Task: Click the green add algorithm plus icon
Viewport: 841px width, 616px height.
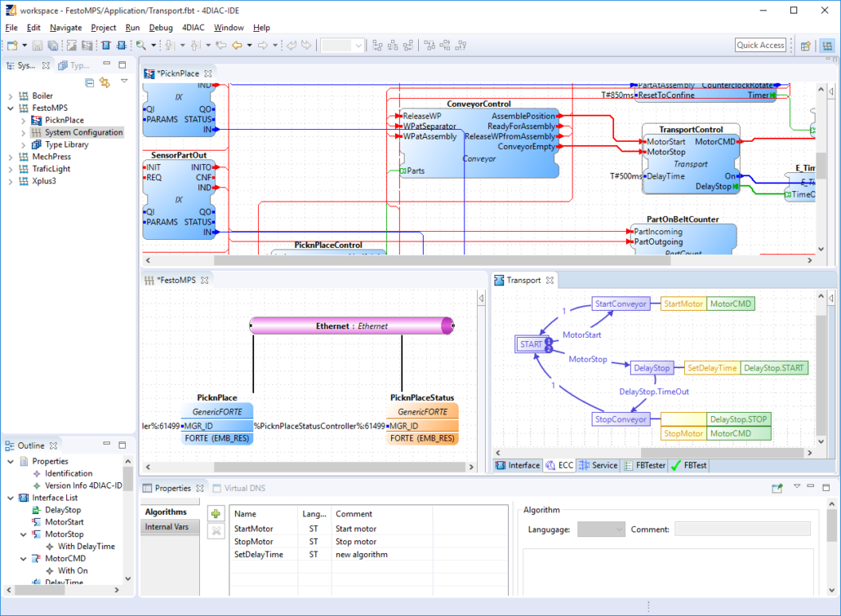Action: click(216, 514)
